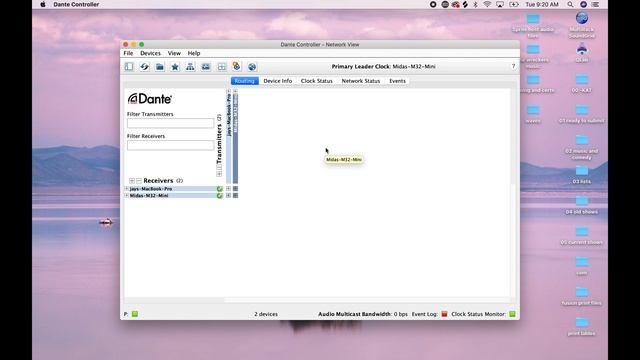640x360 pixels.
Task: Click the Bluetooth icon in menu bar
Action: [476, 4]
